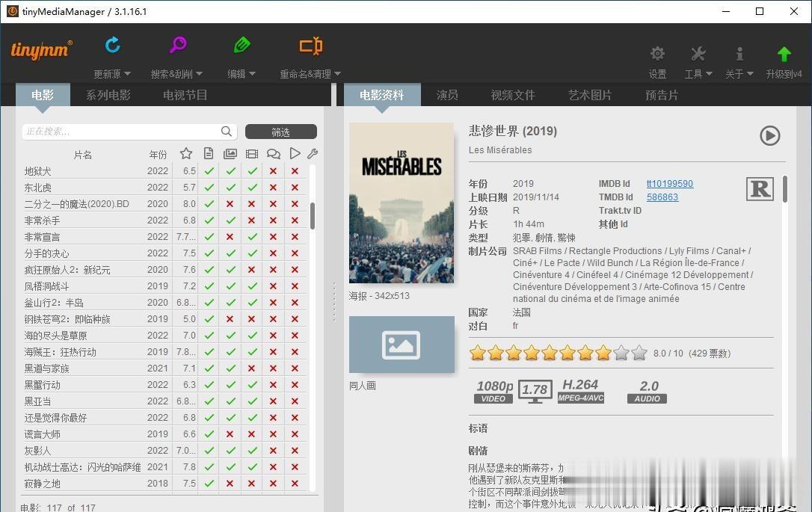This screenshot has width=812, height=512.
Task: Click the 筛选 filter button
Action: (280, 132)
